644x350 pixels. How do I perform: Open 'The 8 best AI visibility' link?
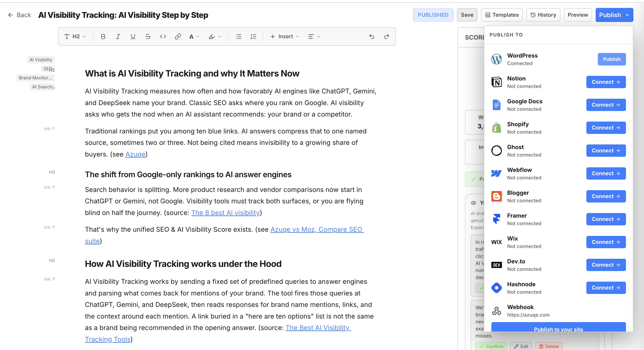tap(225, 213)
